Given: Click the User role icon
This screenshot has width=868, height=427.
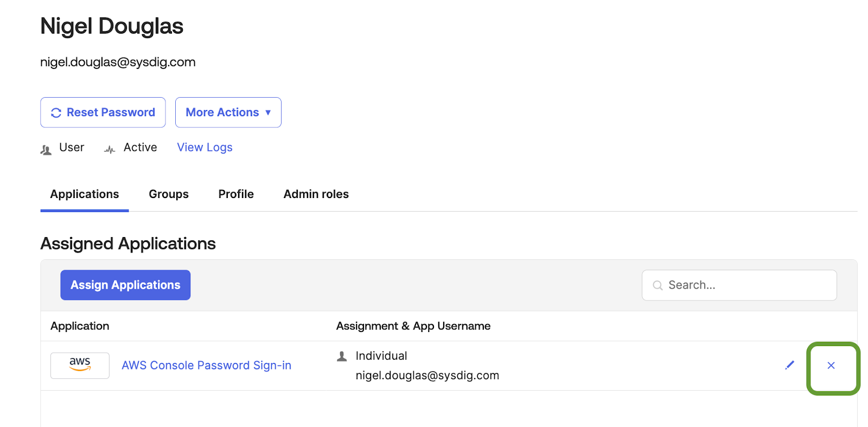Looking at the screenshot, I should pos(46,150).
